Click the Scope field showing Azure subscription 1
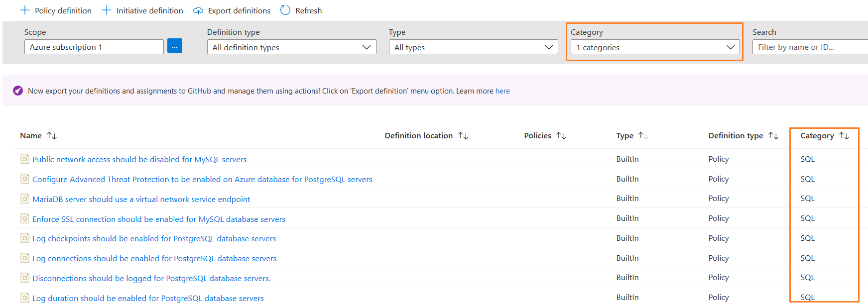Viewport: 868px width, 304px height. (x=94, y=47)
